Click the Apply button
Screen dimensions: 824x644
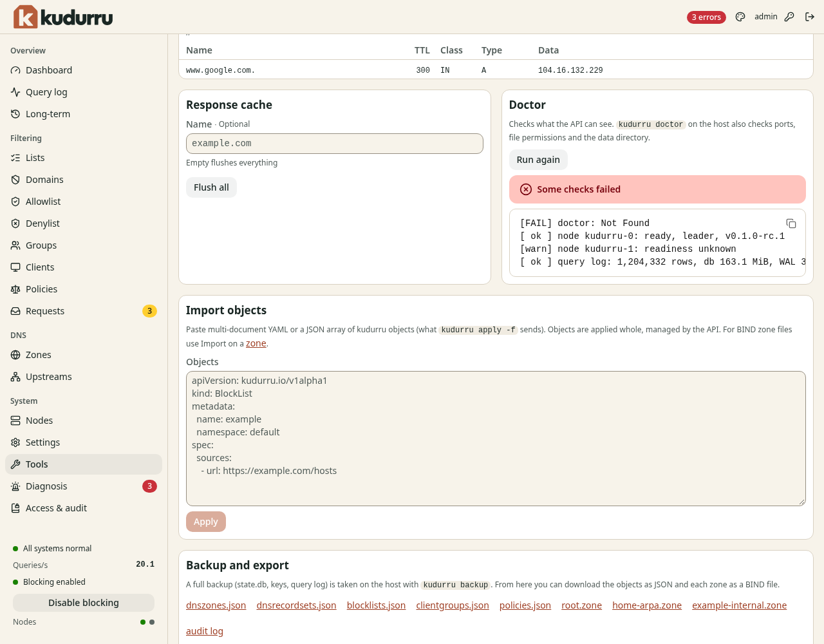(x=206, y=522)
